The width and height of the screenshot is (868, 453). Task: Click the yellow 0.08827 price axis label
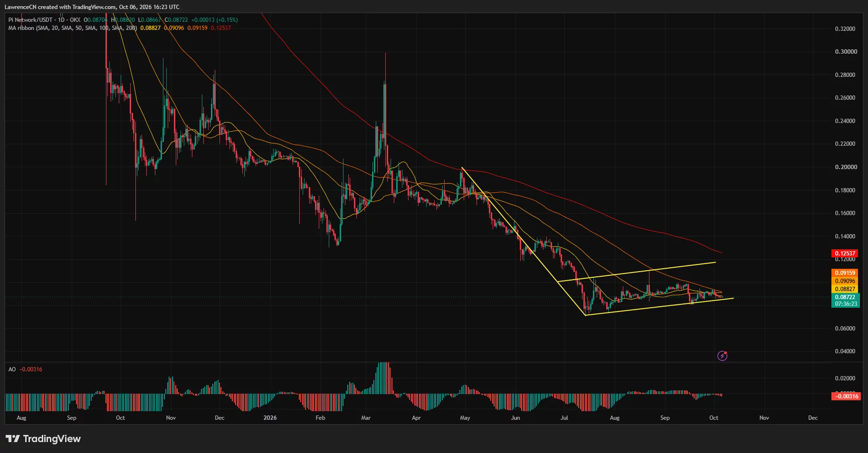[845, 289]
